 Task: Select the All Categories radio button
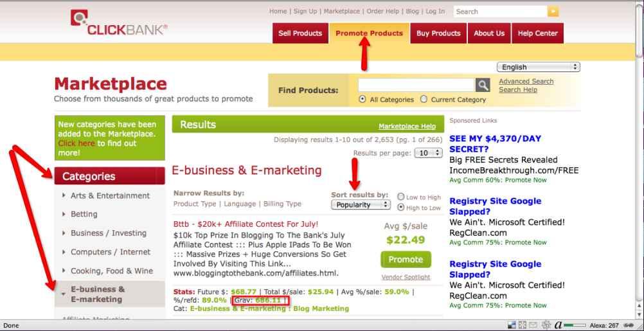364,100
